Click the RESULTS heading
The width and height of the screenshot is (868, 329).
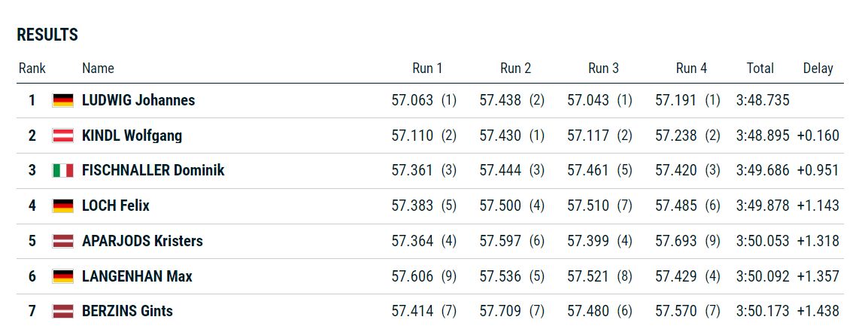(47, 35)
